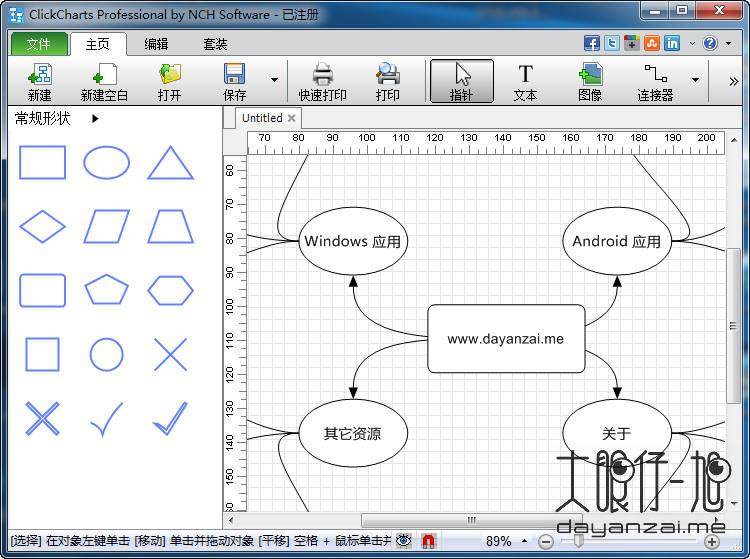
Task: Toggle the eye visibility icon in status bar
Action: [x=404, y=541]
